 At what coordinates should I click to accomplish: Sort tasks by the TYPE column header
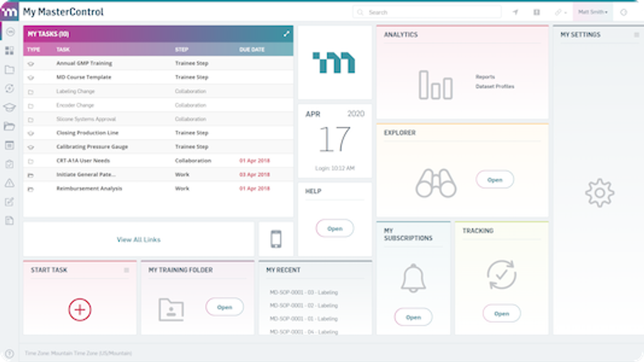[x=34, y=50]
